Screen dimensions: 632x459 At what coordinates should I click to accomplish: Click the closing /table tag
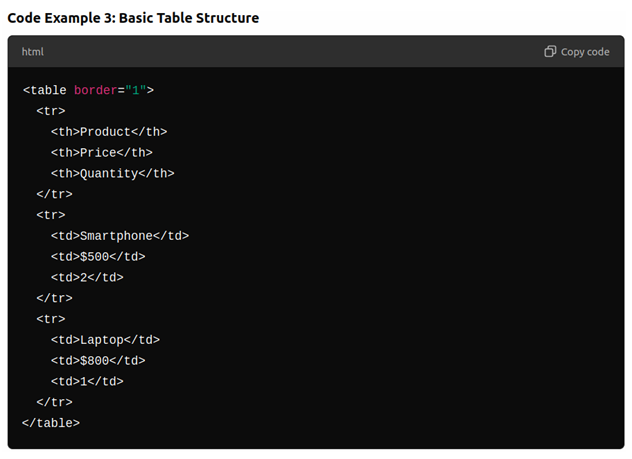click(x=51, y=423)
